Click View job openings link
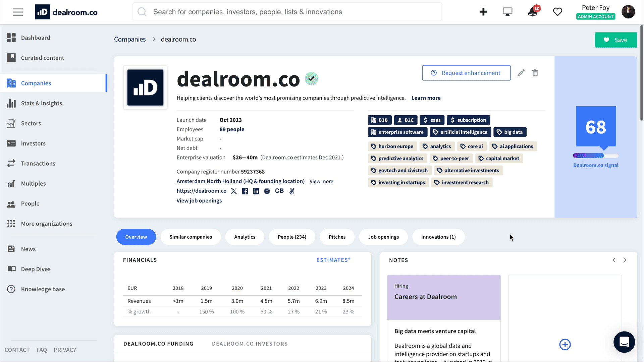The image size is (644, 362). tap(199, 200)
